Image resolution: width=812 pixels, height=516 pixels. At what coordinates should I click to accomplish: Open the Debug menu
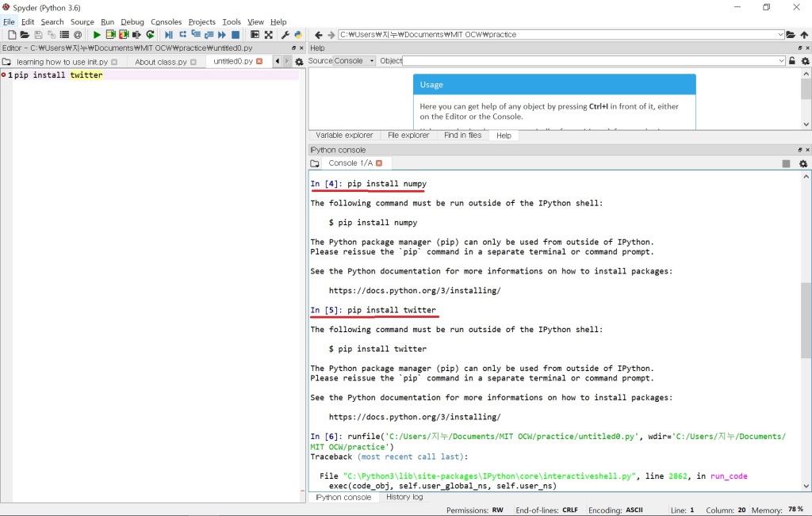click(x=132, y=21)
